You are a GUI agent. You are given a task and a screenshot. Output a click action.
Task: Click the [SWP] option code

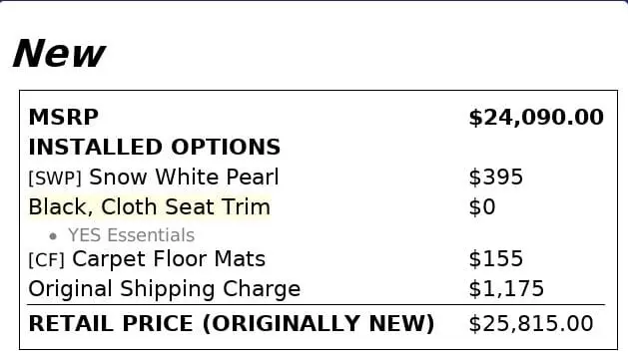[55, 178]
